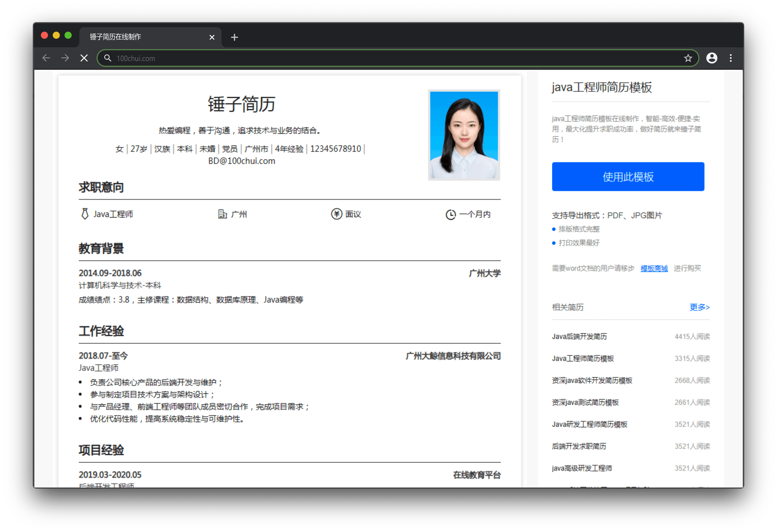Click the 2668人阅读 read count

click(692, 381)
